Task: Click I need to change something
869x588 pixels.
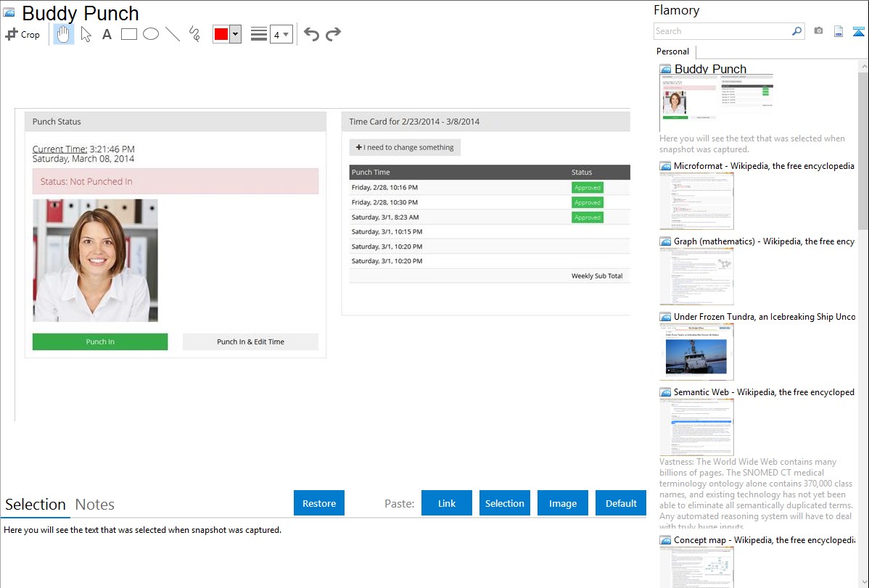Action: click(405, 147)
